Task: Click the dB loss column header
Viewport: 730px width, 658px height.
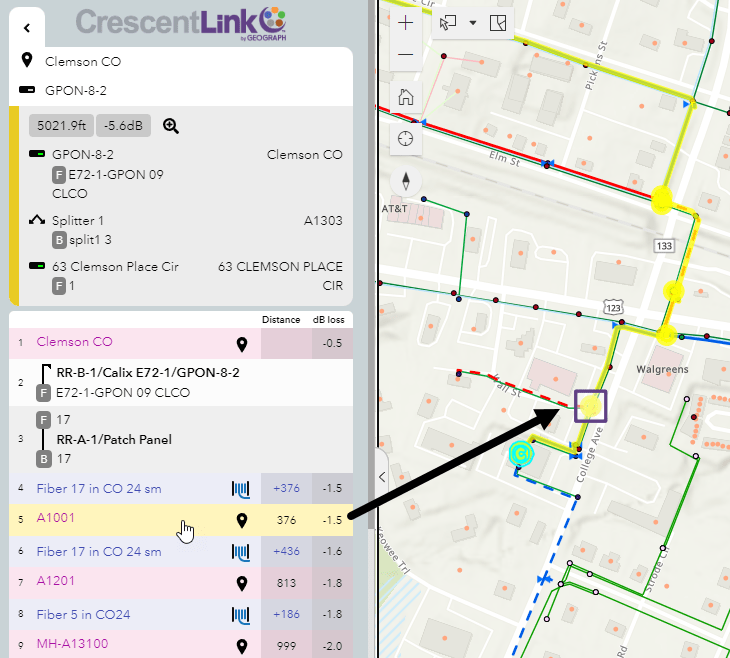Action: [328, 320]
